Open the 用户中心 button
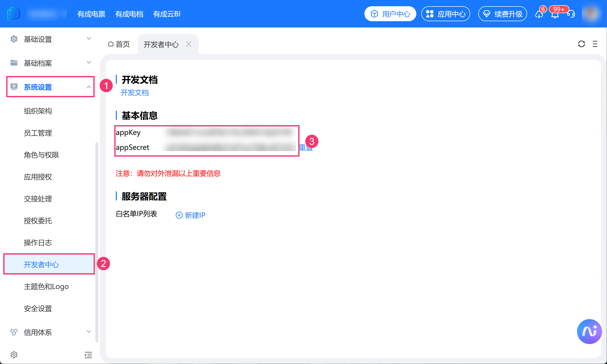This screenshot has width=607, height=364. click(390, 14)
